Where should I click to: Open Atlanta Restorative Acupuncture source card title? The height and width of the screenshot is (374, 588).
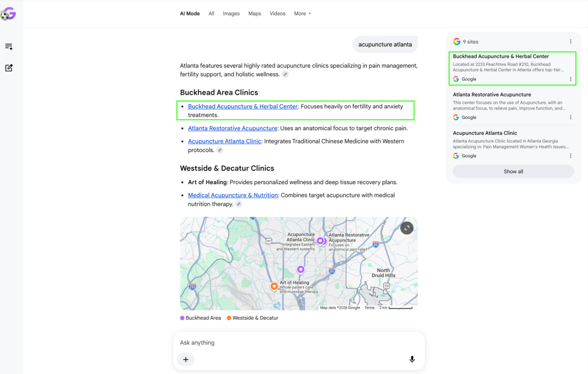pos(492,95)
